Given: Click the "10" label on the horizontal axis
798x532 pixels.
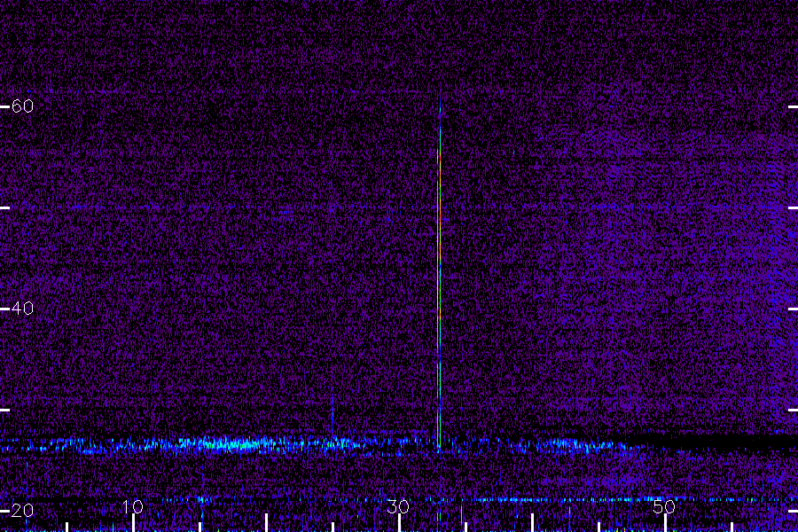Looking at the screenshot, I should click(133, 506).
